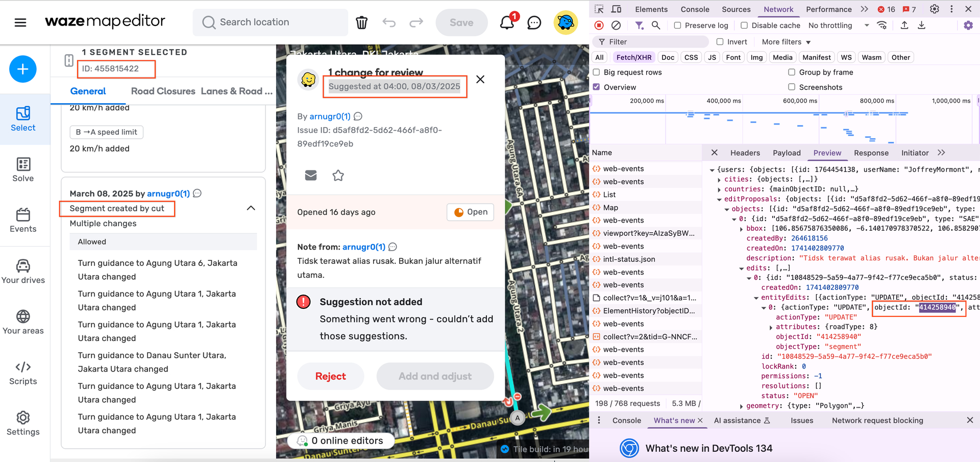
Task: Enable Preserve log checkbox
Action: click(x=677, y=26)
